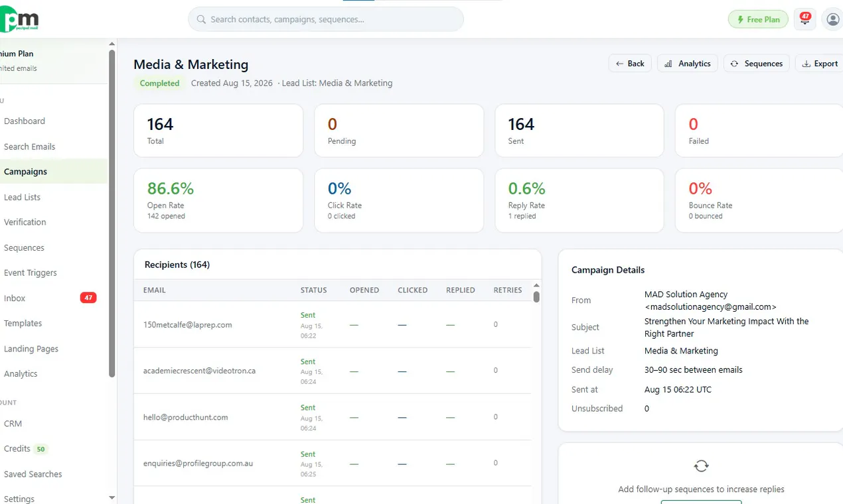Click the EMAIL column header
This screenshot has height=504, width=843.
tap(155, 290)
